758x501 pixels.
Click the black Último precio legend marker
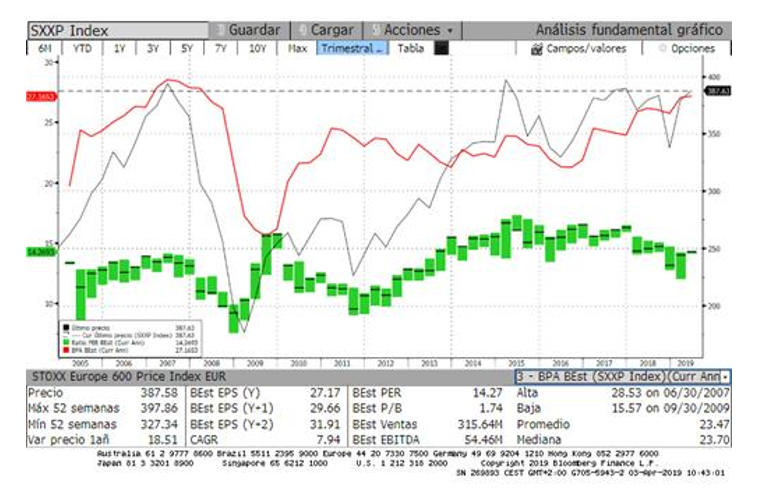[66, 328]
